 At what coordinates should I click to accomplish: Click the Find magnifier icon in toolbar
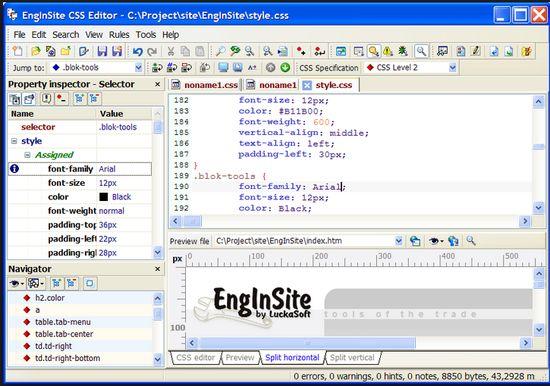[x=220, y=52]
